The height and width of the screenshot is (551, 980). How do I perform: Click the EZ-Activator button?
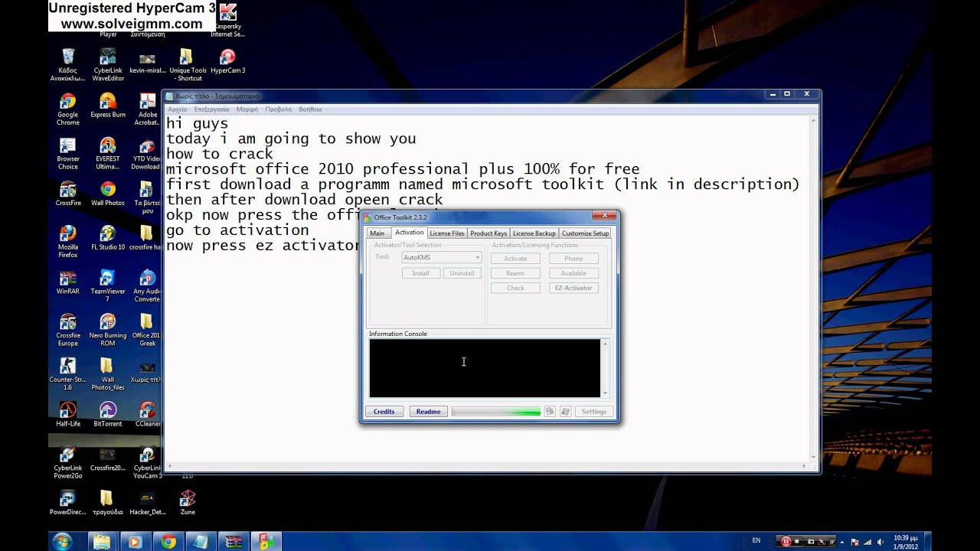coord(573,289)
